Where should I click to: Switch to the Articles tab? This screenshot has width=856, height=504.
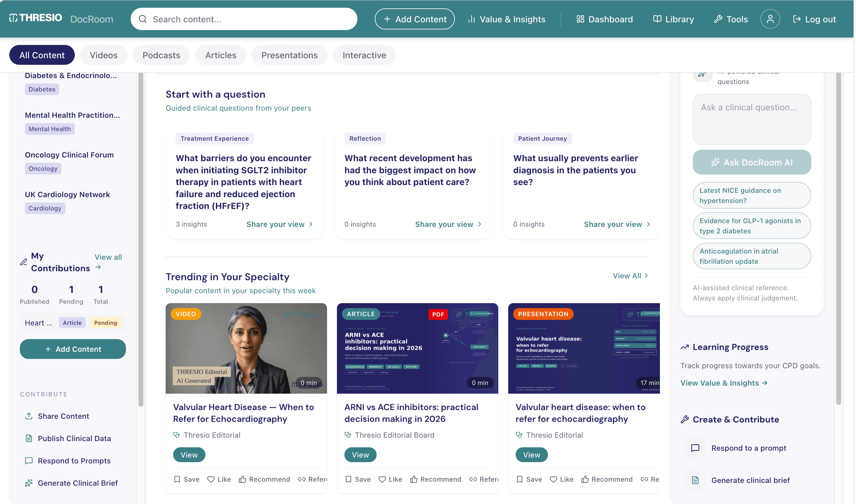pos(221,55)
